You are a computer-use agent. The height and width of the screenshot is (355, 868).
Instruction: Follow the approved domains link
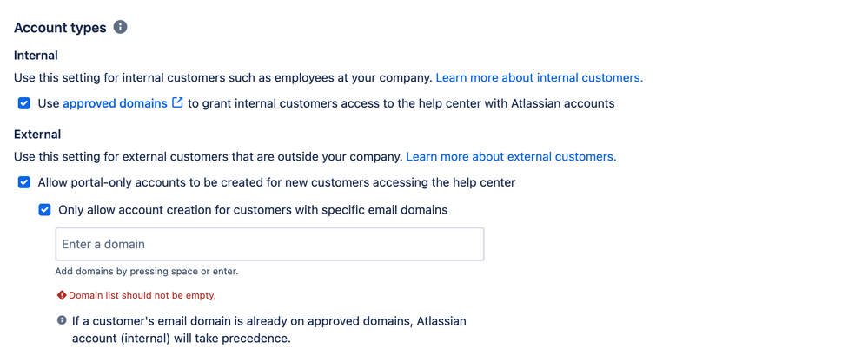click(116, 103)
